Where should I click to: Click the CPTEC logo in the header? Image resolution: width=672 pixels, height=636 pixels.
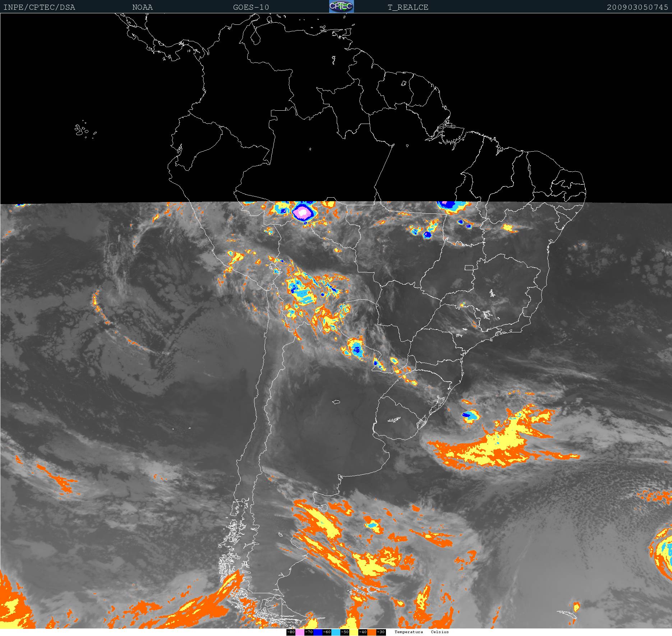click(341, 6)
